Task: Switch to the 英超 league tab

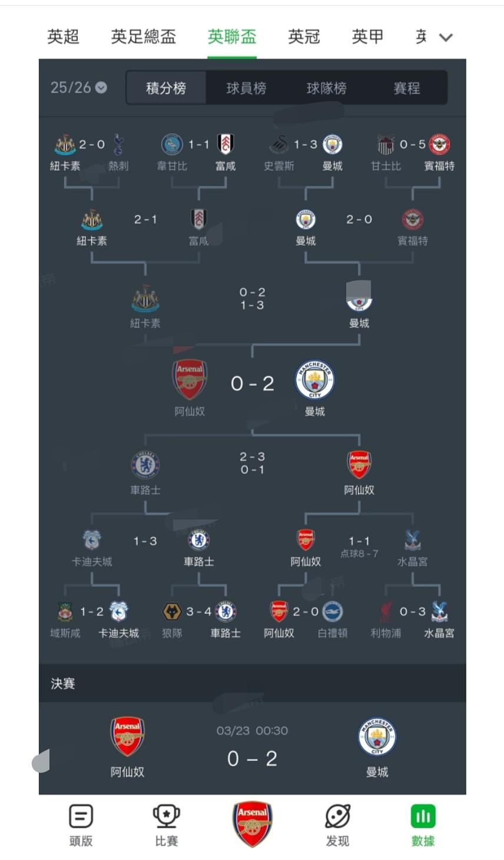Action: coord(63,37)
